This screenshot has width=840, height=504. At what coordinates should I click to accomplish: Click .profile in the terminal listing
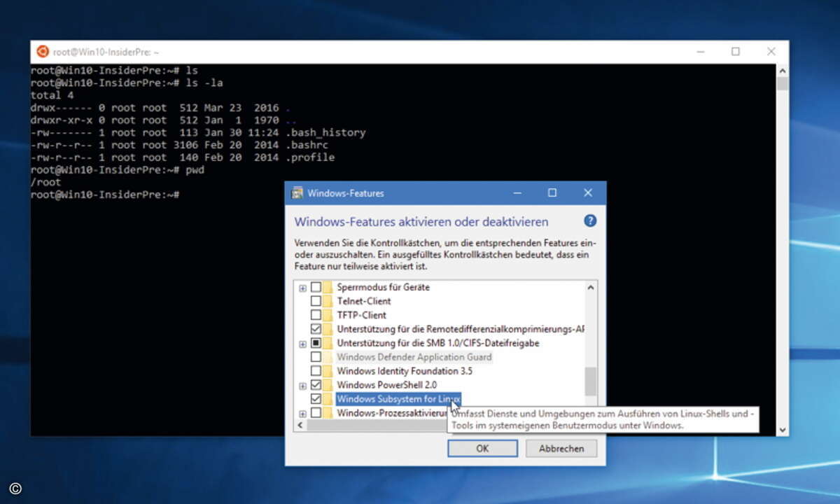310,157
